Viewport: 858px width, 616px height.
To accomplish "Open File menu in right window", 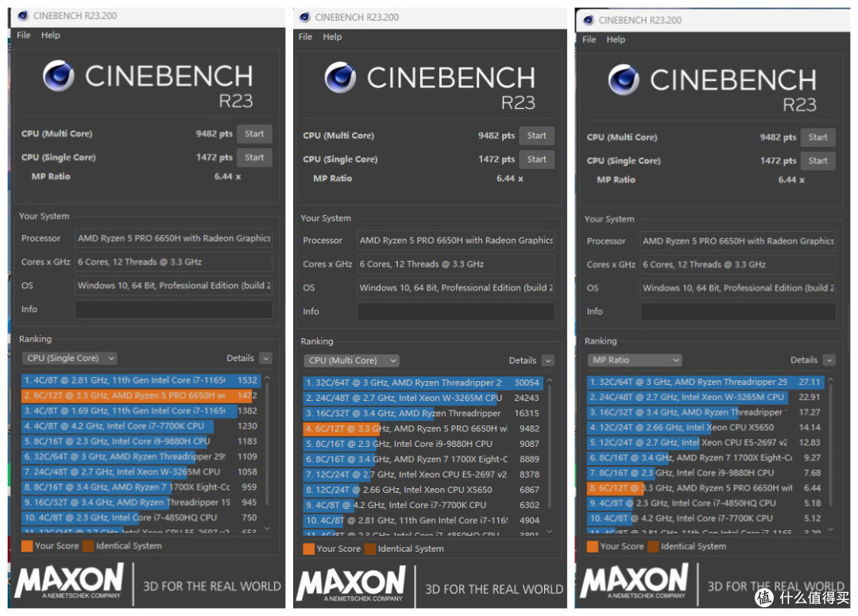I will pyautogui.click(x=589, y=40).
